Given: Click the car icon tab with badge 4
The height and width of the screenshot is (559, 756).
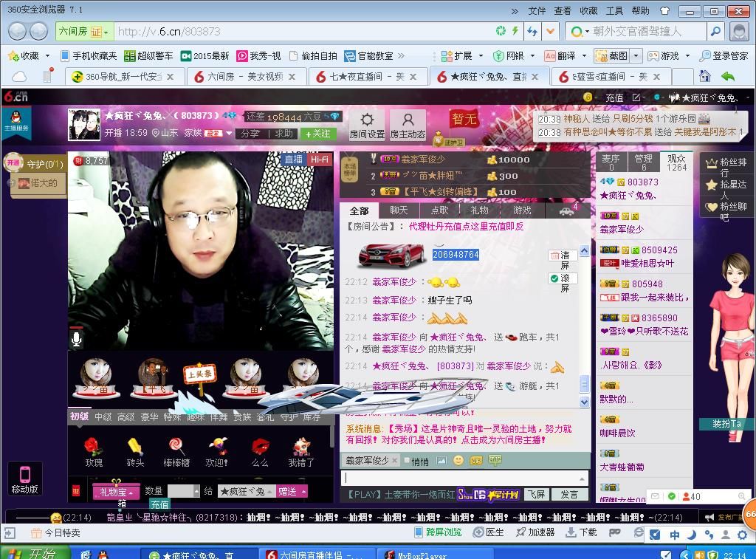Looking at the screenshot, I should (x=568, y=210).
